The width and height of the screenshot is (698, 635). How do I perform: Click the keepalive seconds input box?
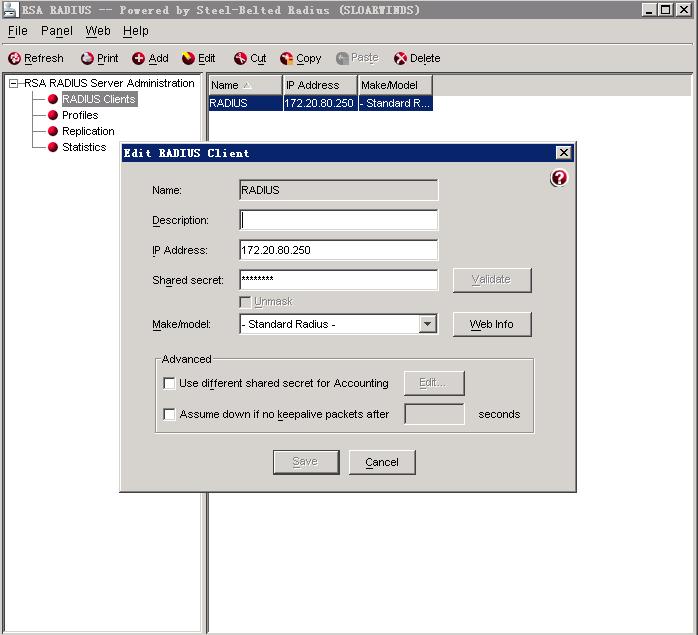click(x=434, y=414)
